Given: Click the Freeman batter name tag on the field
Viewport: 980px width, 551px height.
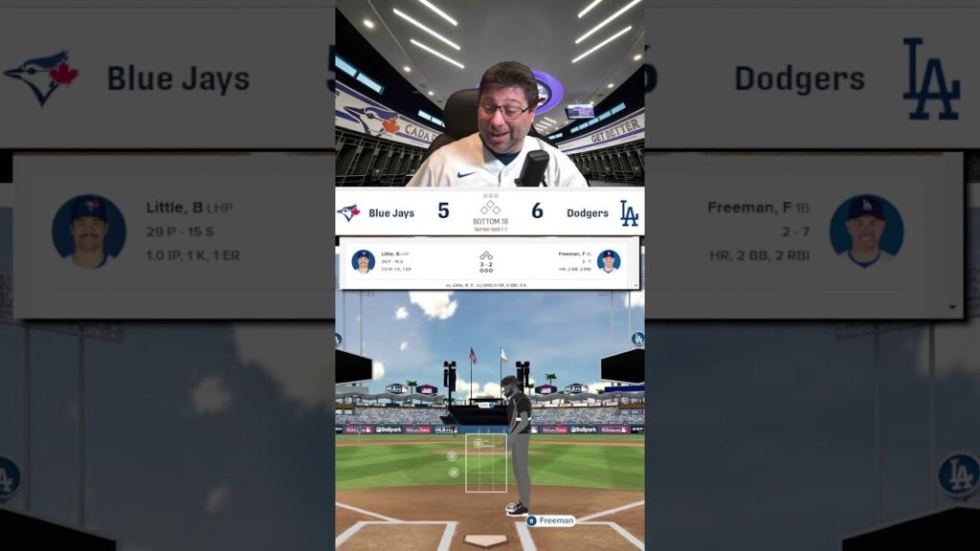Looking at the screenshot, I should coord(550,520).
